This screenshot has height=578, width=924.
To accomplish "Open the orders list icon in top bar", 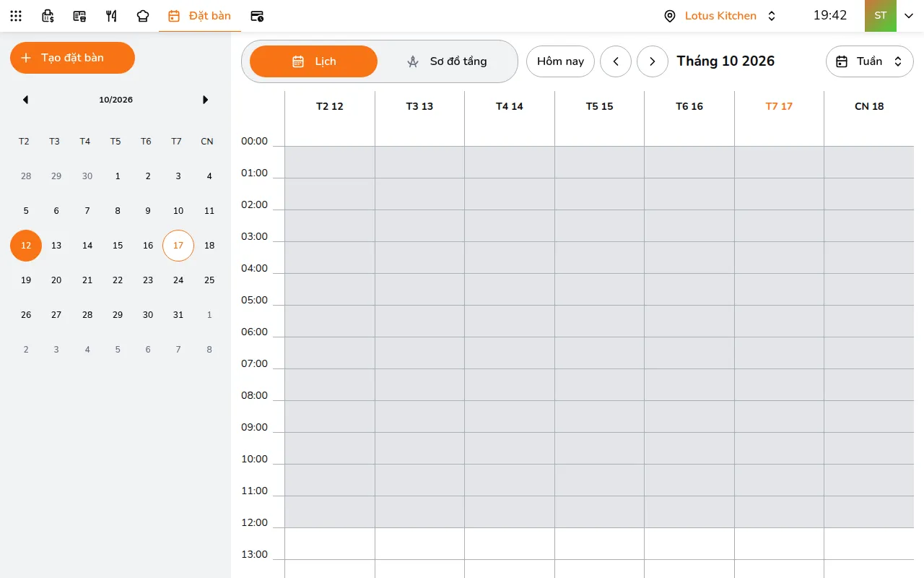I will (x=79, y=16).
